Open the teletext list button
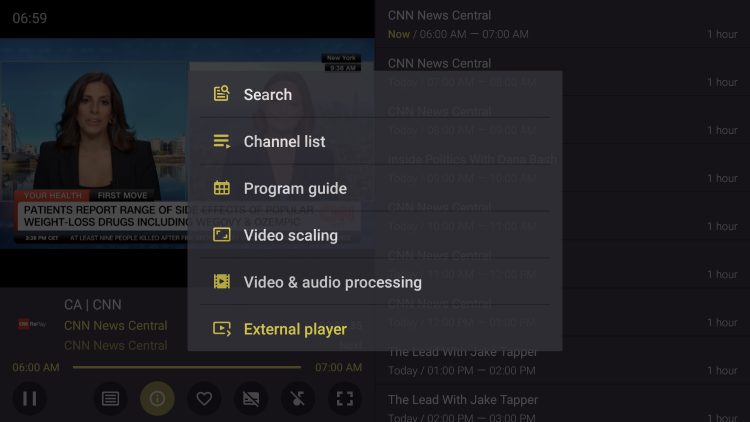Image resolution: width=750 pixels, height=422 pixels. [110, 398]
